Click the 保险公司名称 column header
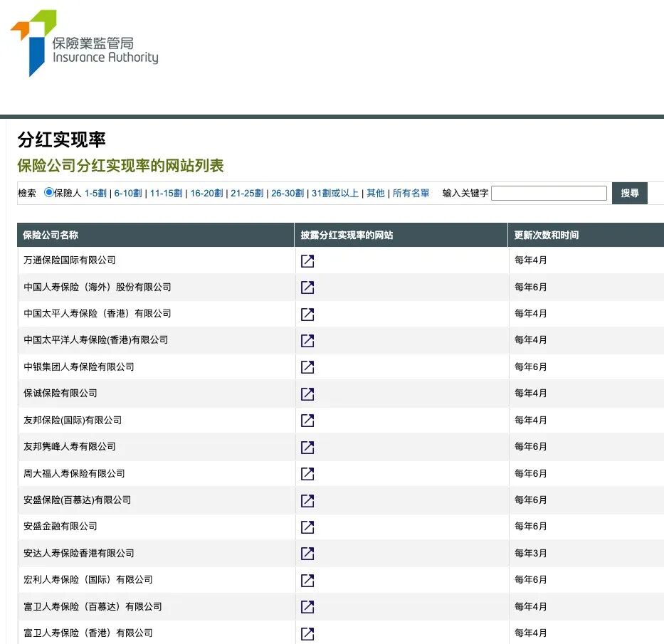664x644 pixels. [x=51, y=235]
